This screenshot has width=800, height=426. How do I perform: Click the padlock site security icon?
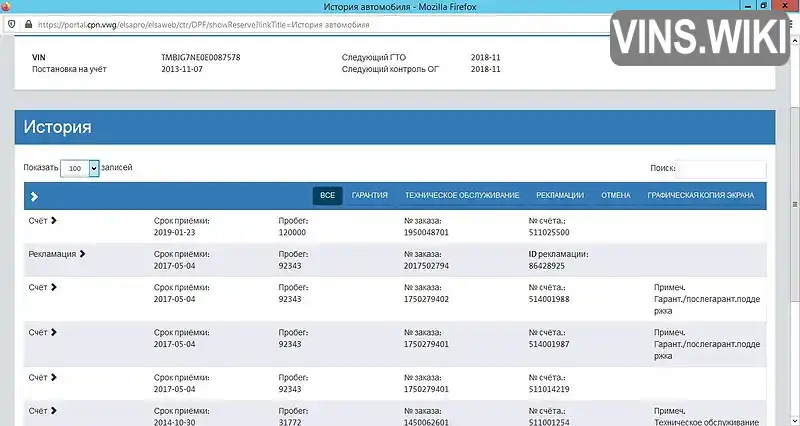click(x=29, y=24)
